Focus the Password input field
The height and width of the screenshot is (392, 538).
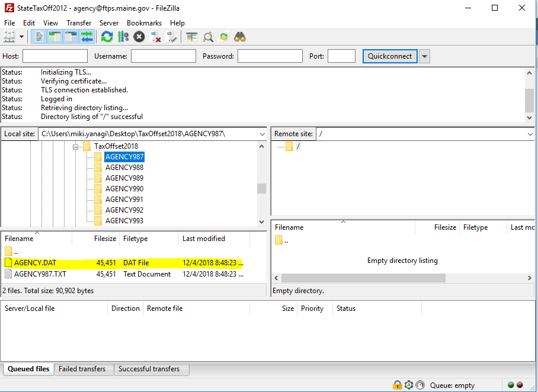tap(270, 56)
